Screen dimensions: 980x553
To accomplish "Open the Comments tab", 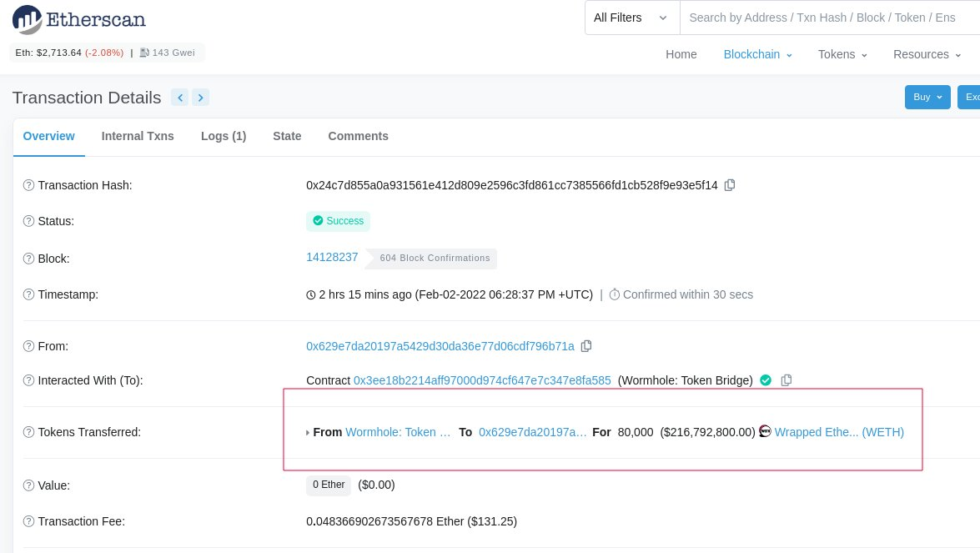I will point(358,136).
